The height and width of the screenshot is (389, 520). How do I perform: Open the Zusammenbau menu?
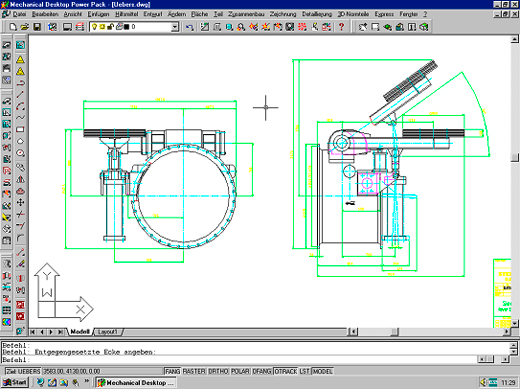pyautogui.click(x=246, y=14)
